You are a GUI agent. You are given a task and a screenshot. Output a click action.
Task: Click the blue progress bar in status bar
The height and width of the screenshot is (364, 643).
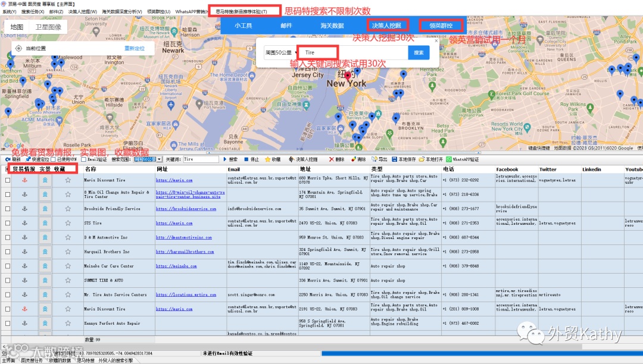tap(482, 353)
